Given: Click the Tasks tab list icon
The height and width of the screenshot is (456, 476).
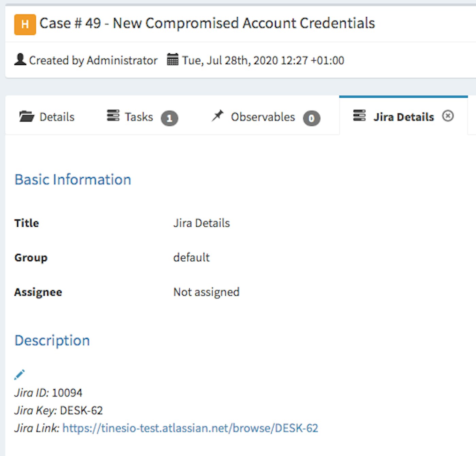Looking at the screenshot, I should (113, 116).
